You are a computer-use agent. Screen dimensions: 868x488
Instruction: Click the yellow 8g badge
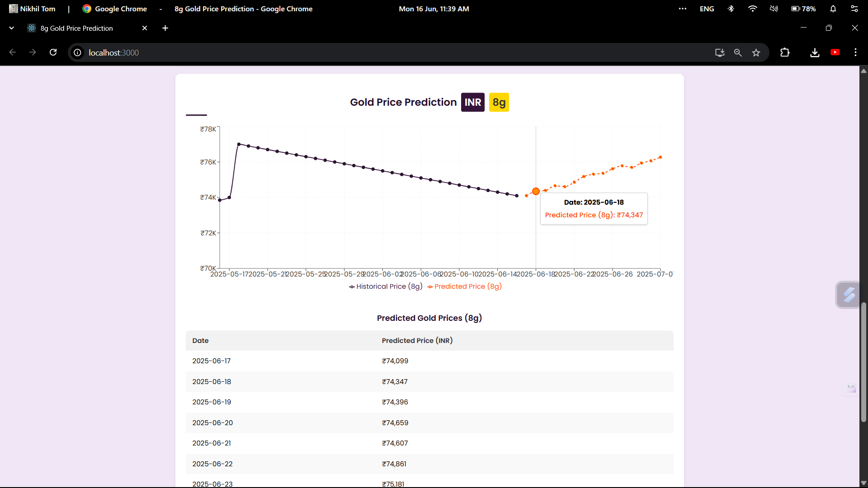pos(499,102)
